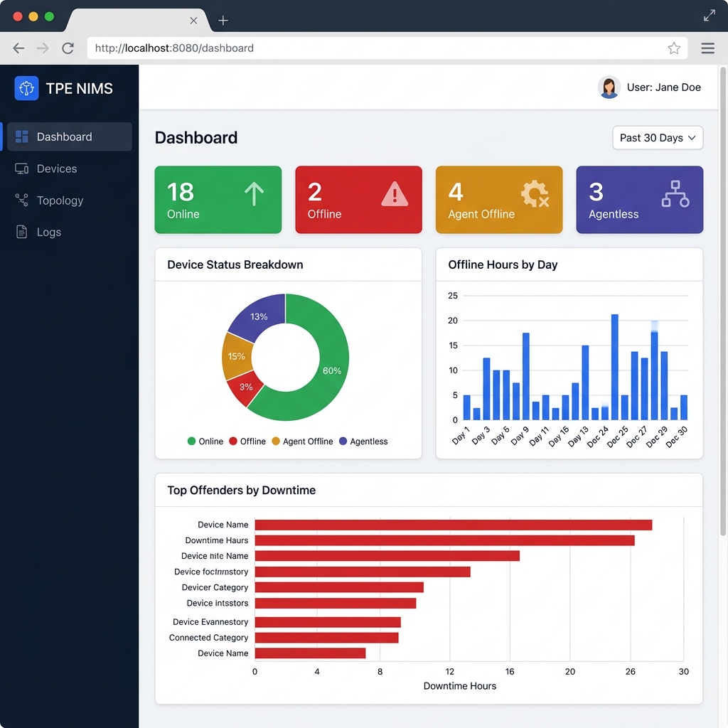Click the 18 Online status card
The image size is (728, 728).
(218, 200)
